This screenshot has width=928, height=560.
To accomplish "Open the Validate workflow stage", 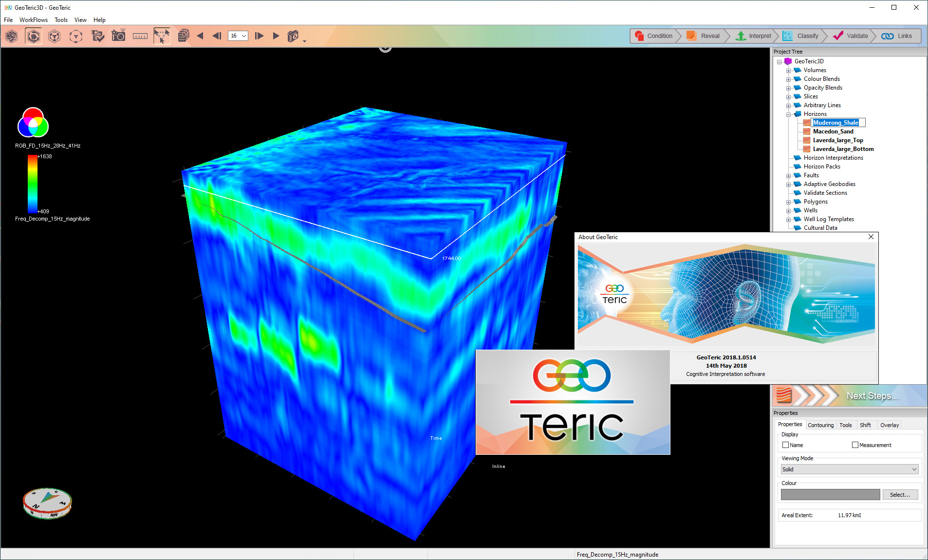I will [x=851, y=36].
